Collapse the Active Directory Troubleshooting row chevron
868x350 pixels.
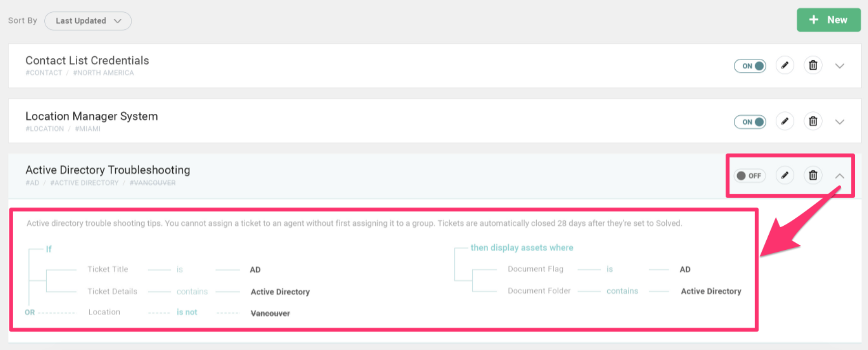840,176
